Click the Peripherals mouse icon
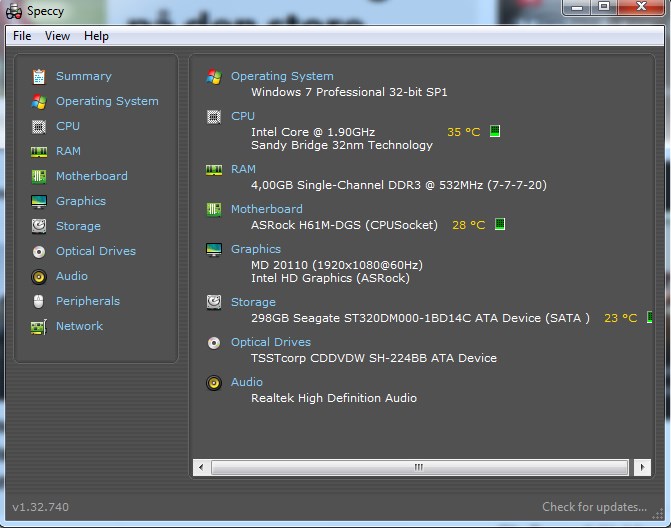The image size is (671, 528). click(39, 301)
